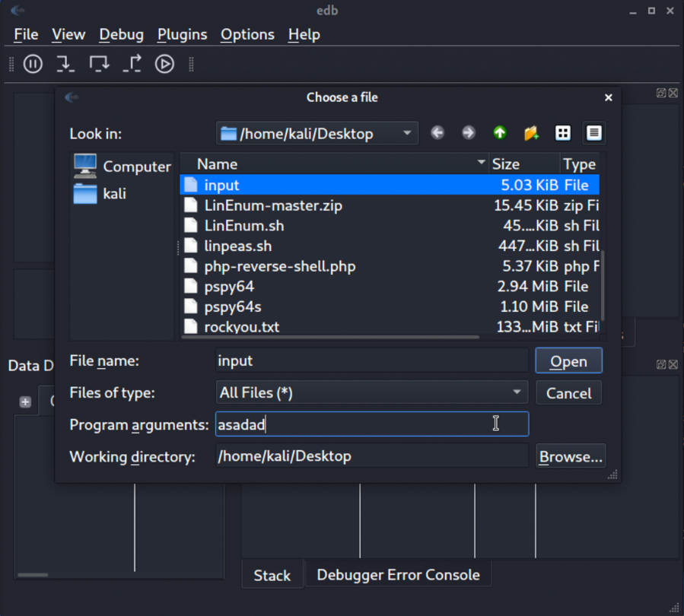The image size is (684, 616).
Task: Click the Run toolbar play icon
Action: click(x=164, y=64)
